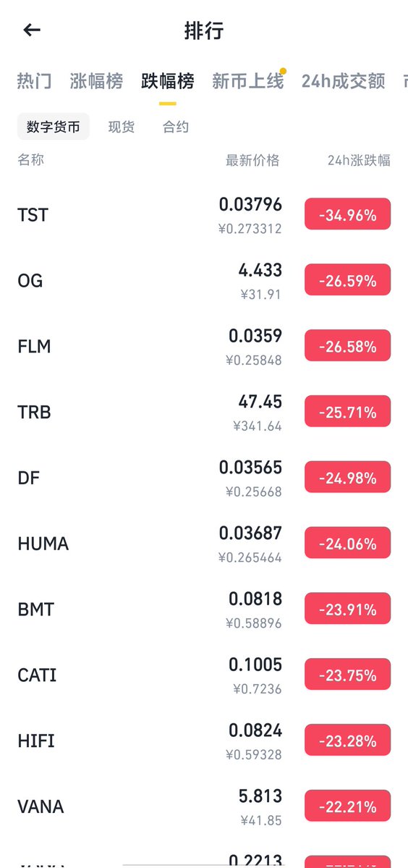
Task: Open the TST coin row
Action: coord(204,214)
